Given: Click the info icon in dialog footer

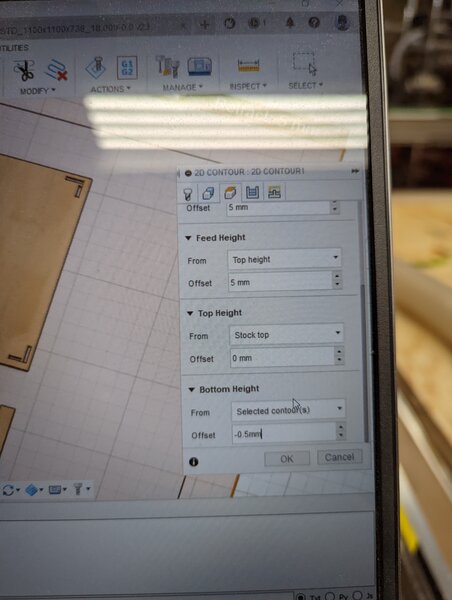Looking at the screenshot, I should tap(194, 462).
